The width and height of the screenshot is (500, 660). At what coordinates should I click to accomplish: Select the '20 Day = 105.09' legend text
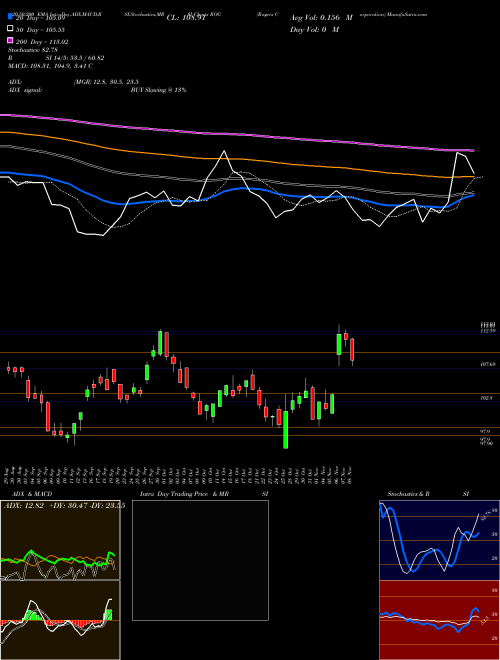[x=42, y=18]
